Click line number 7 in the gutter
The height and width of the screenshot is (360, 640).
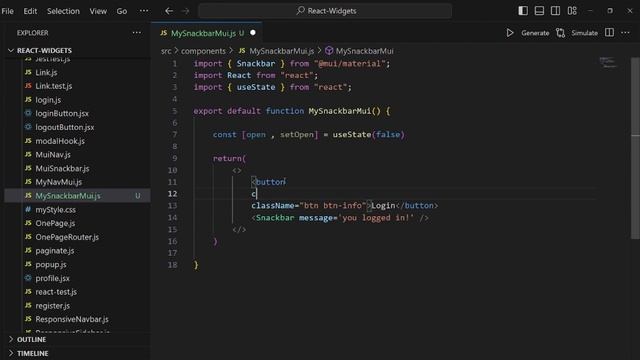pos(175,135)
